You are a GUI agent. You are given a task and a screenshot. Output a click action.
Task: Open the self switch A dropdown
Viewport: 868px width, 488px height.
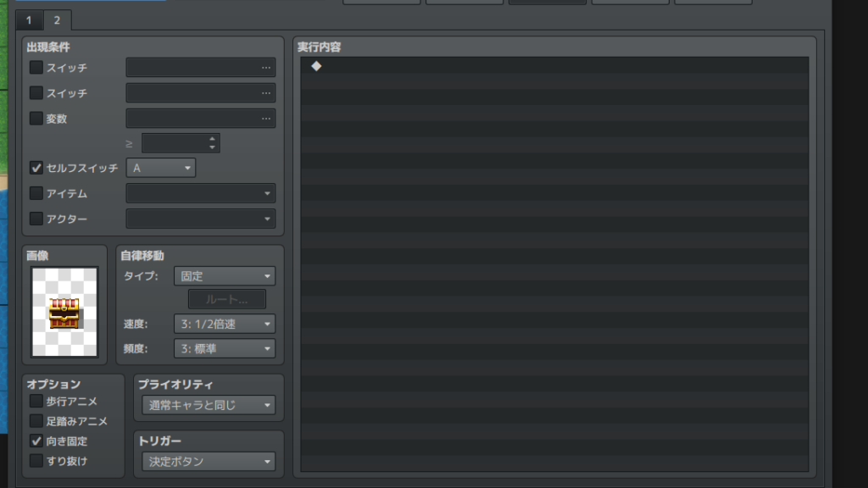(x=160, y=168)
